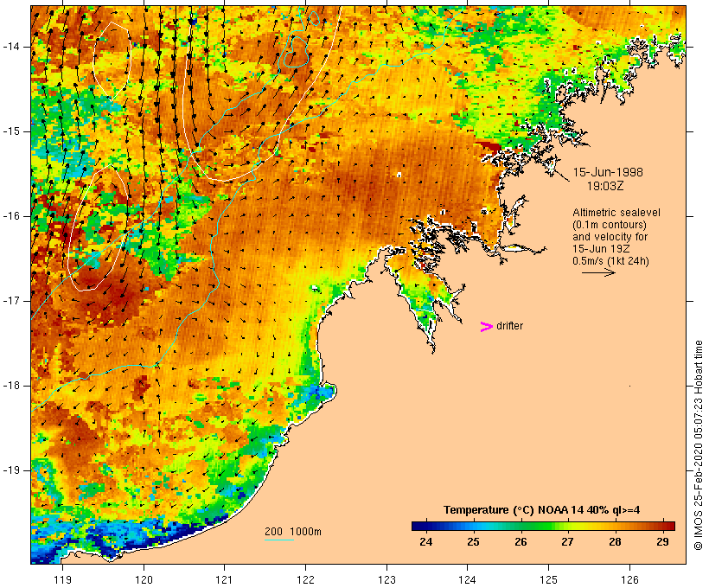Click latitude axis label -18
This screenshot has height=588, width=709.
click(11, 386)
